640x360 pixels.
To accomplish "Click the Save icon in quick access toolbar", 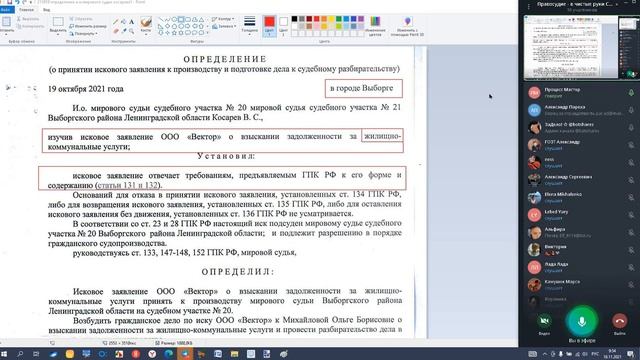I will pos(9,2).
